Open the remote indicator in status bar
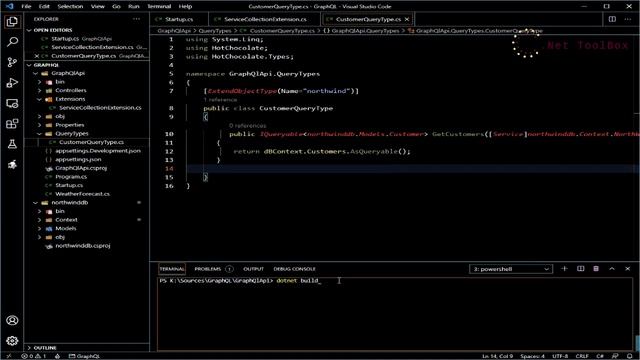Screen dimensions: 640x360 pyautogui.click(x=9, y=356)
